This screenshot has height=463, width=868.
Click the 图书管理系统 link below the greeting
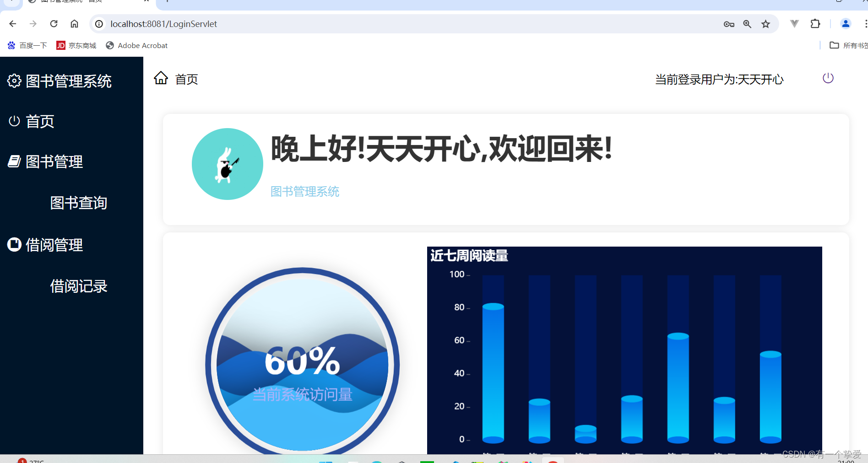click(304, 192)
